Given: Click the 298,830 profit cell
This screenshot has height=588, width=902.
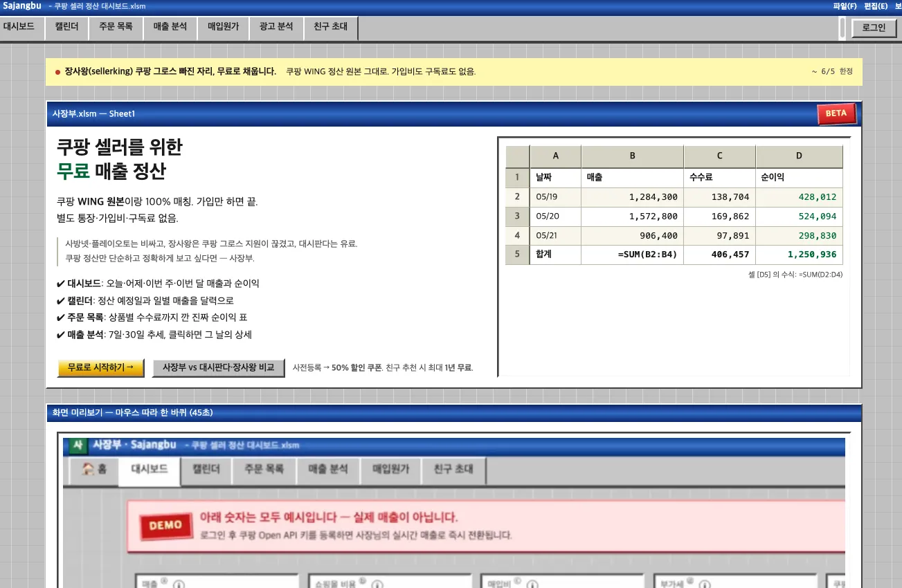Looking at the screenshot, I should tap(799, 235).
